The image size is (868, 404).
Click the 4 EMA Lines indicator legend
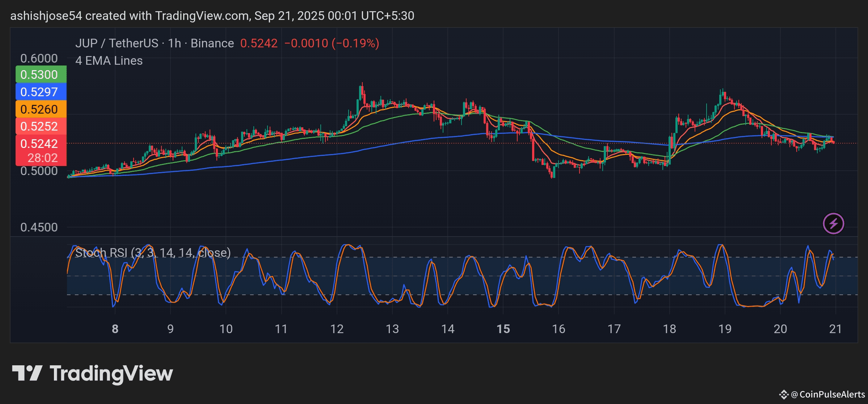click(x=109, y=61)
